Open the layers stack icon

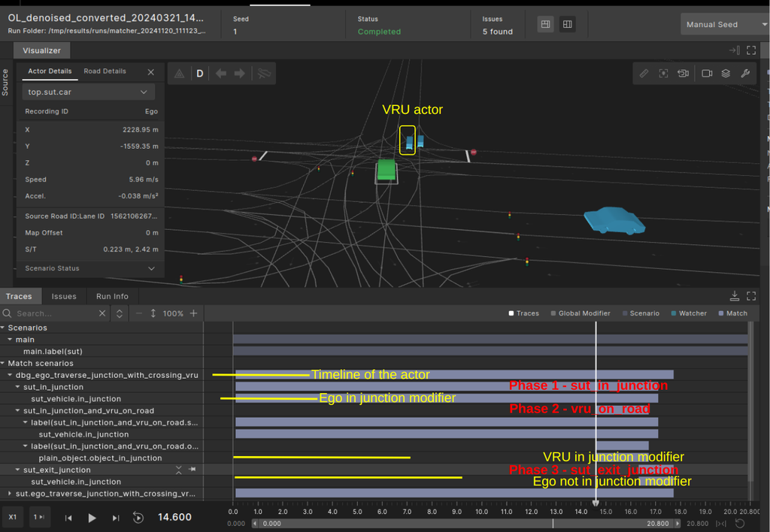726,74
